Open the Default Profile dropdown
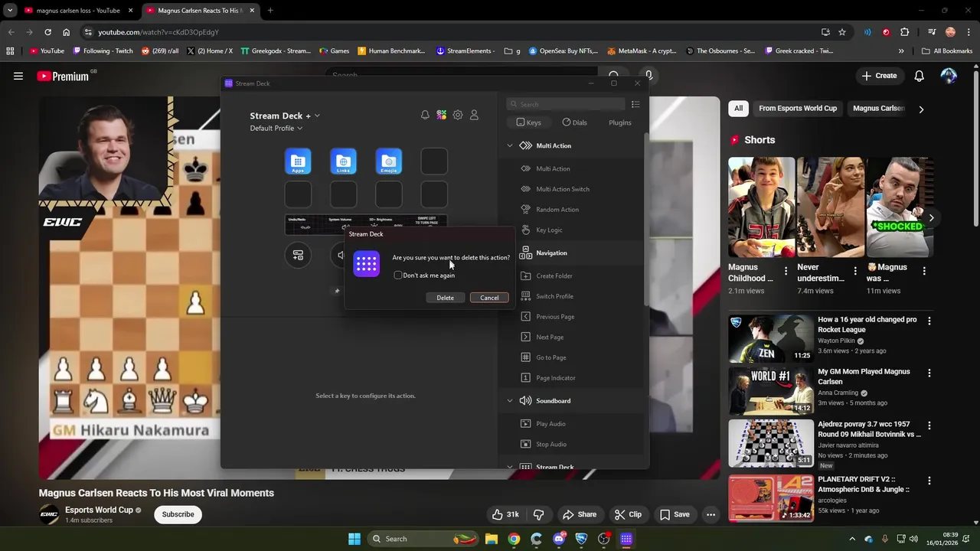The image size is (980, 551). (x=276, y=128)
